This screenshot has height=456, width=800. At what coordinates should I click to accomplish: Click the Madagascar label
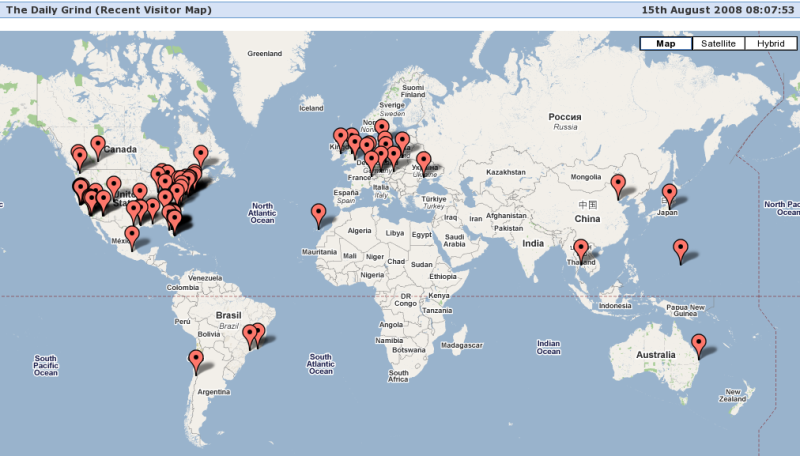(462, 345)
